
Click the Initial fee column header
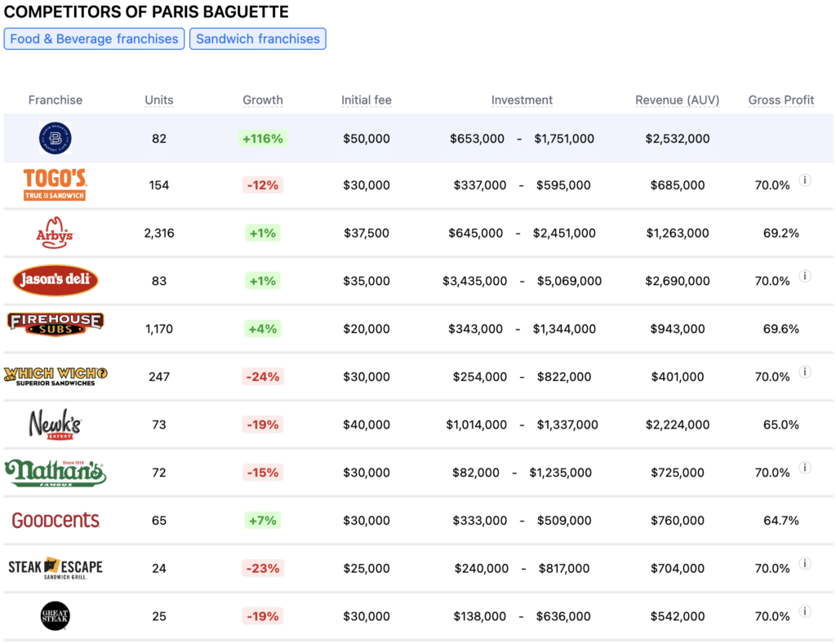click(x=367, y=100)
